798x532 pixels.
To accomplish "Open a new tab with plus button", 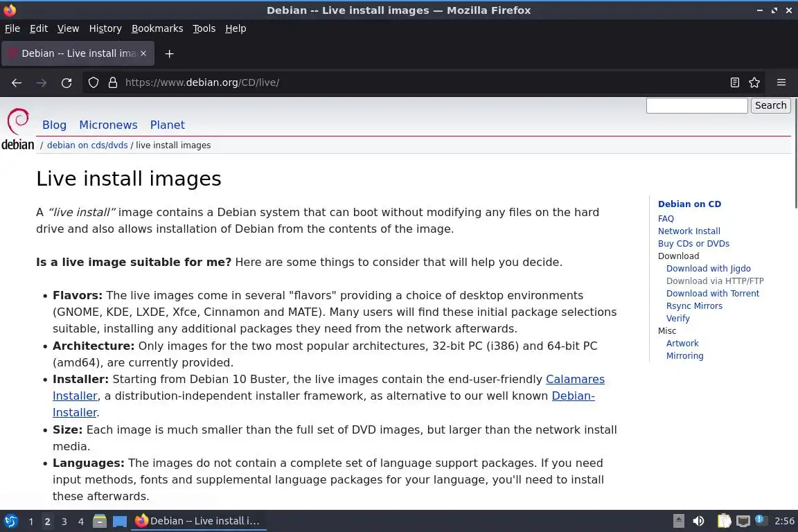I will [170, 53].
